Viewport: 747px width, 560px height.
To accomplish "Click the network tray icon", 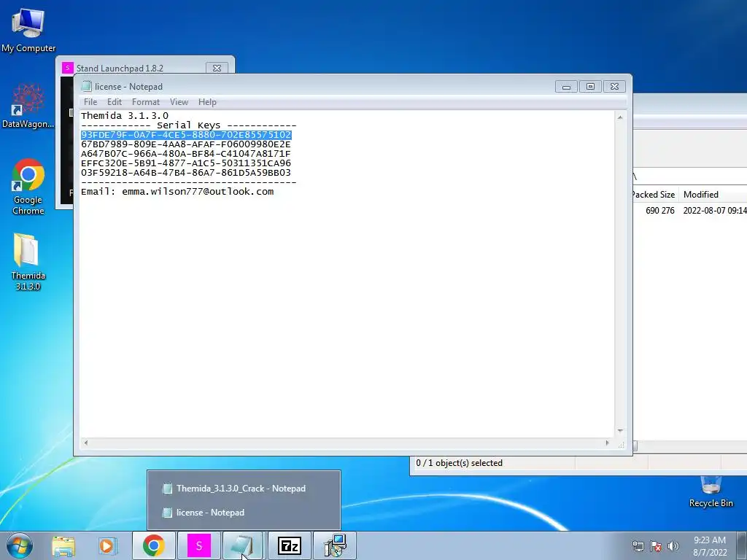I will [638, 546].
